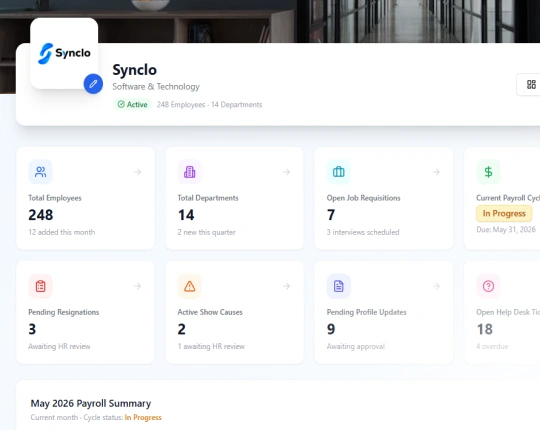Click '12 added this month' text
This screenshot has height=431, width=540.
[x=62, y=232]
